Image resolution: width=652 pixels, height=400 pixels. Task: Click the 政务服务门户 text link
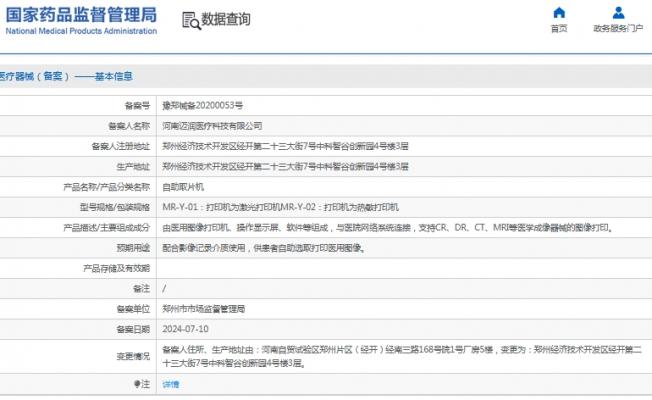(618, 28)
